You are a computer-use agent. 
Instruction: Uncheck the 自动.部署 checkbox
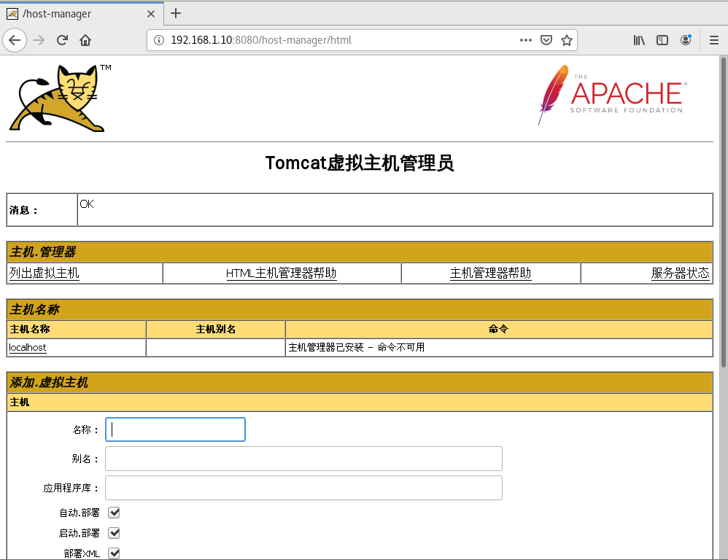(x=115, y=513)
